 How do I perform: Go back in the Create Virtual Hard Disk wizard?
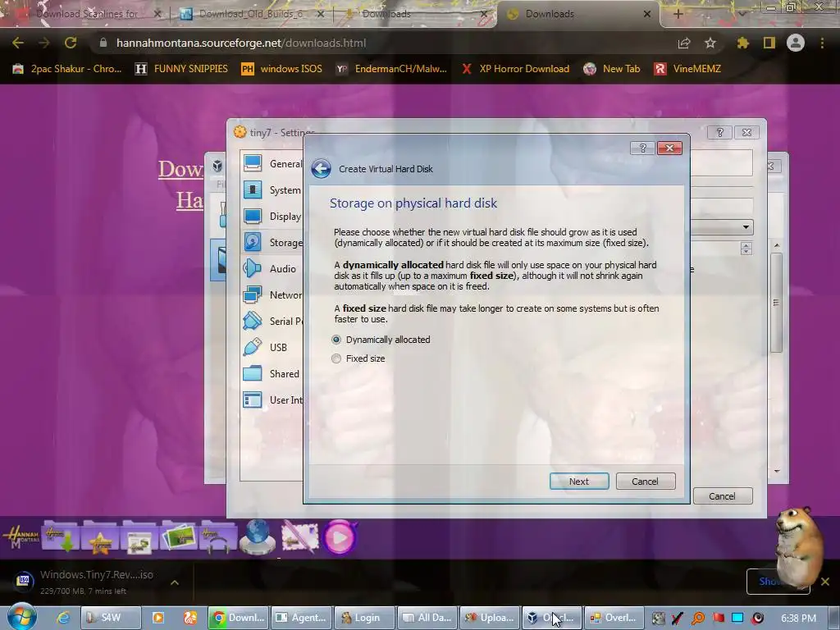pos(321,169)
